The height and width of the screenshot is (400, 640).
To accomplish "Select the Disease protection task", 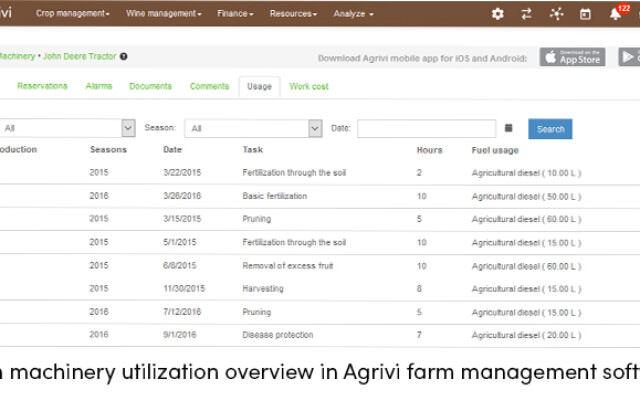I will pos(278,335).
